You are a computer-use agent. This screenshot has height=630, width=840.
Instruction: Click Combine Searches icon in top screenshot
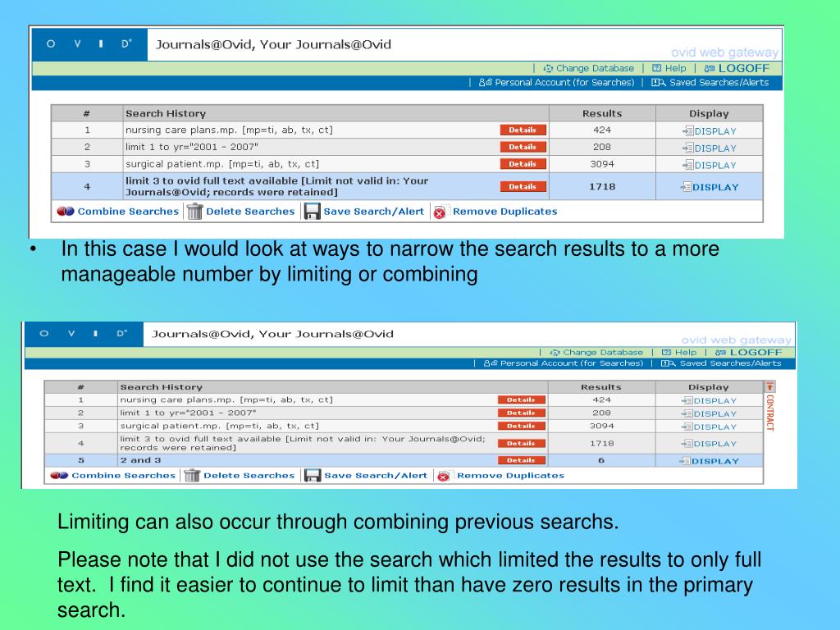[x=66, y=212]
